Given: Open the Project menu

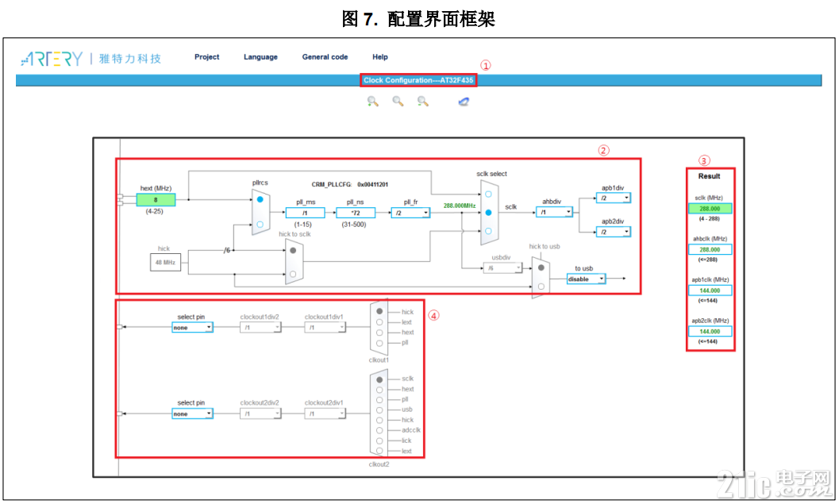Looking at the screenshot, I should (x=206, y=56).
